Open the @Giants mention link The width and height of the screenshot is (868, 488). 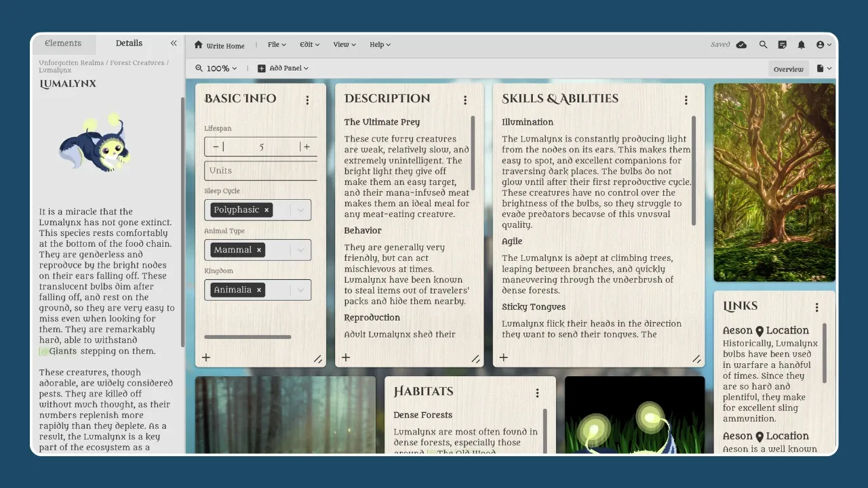58,351
